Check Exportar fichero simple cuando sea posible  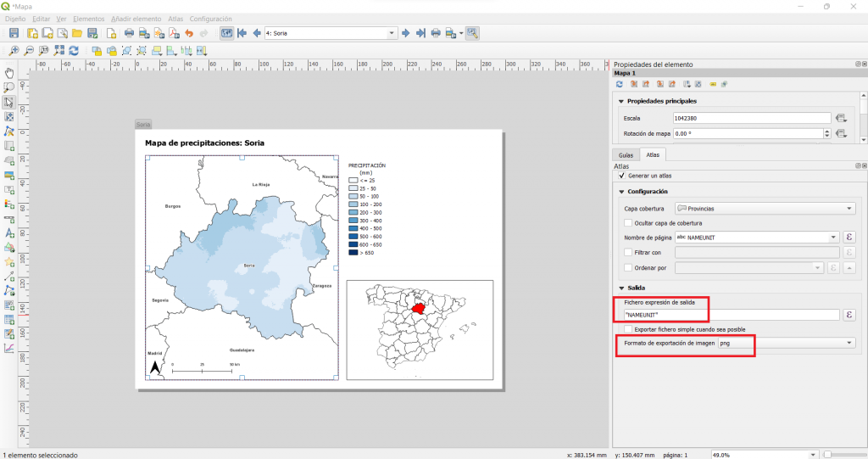click(x=628, y=329)
